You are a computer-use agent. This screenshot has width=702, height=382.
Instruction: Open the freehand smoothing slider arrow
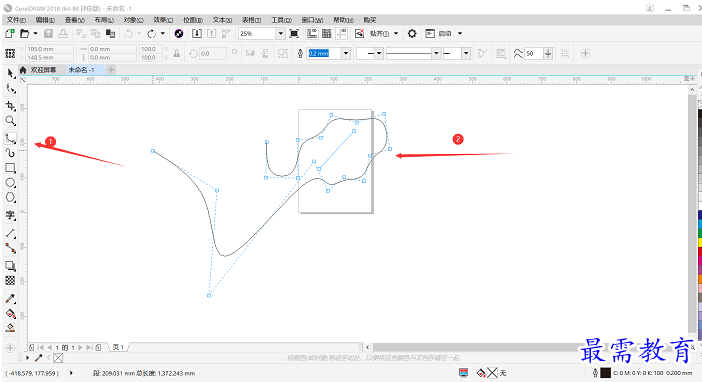[x=548, y=53]
